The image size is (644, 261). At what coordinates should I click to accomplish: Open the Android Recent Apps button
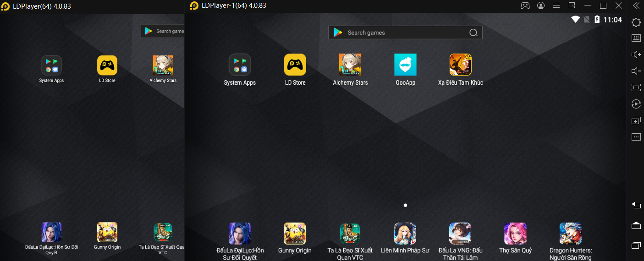[x=636, y=245]
